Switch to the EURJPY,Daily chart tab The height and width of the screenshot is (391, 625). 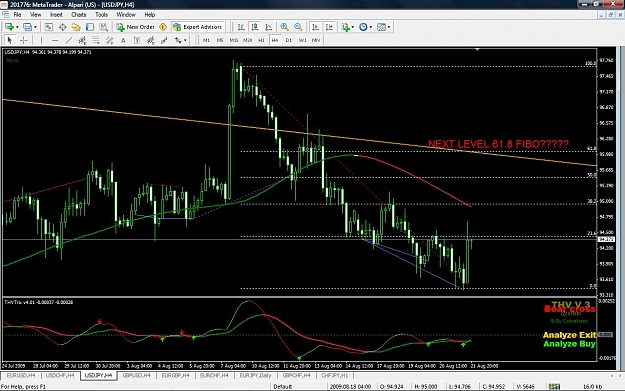tap(255, 375)
